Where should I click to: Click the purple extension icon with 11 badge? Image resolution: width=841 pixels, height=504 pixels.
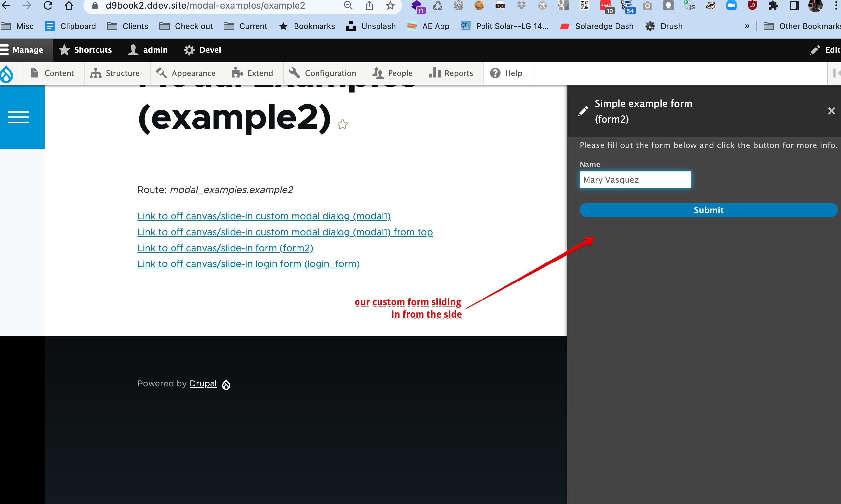click(x=418, y=7)
